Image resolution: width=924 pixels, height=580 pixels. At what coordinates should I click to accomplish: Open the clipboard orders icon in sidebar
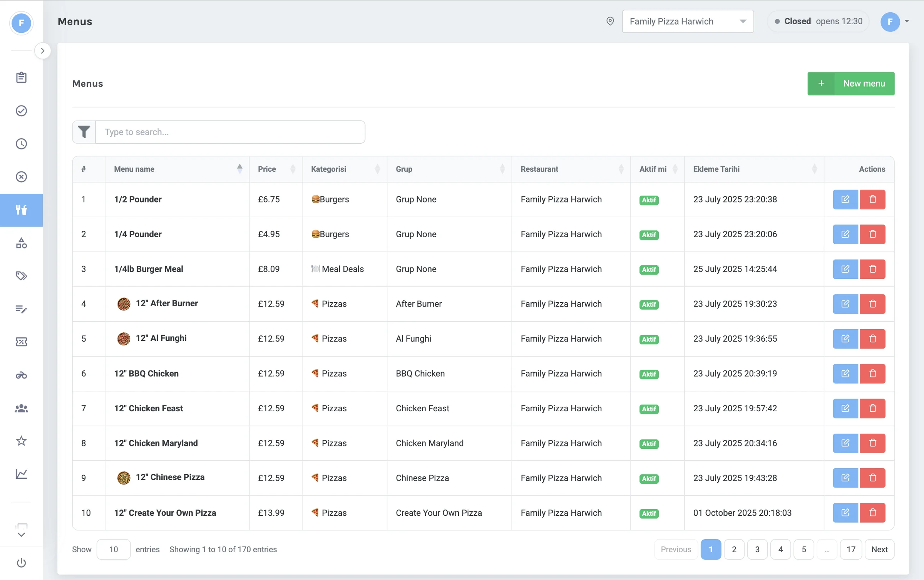tap(21, 77)
